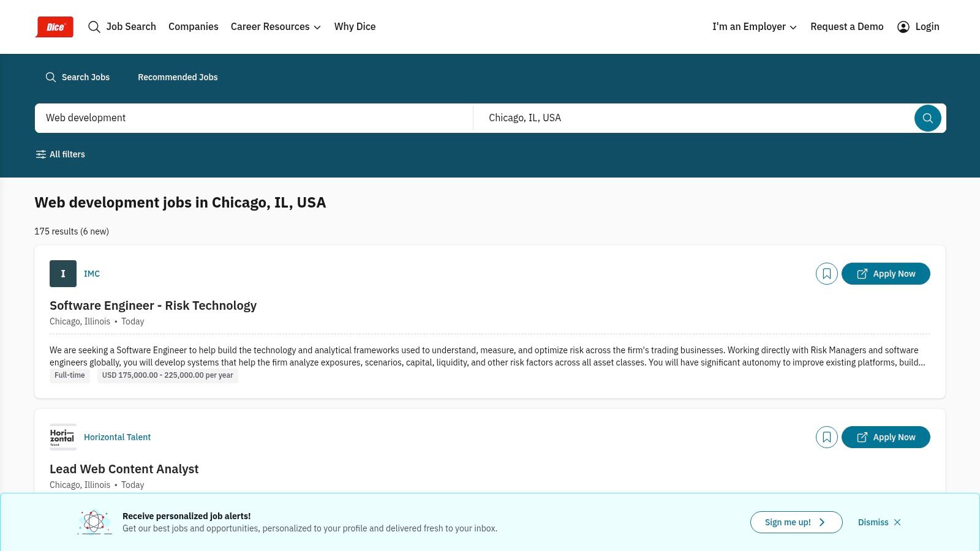
Task: Select the Search Jobs tab
Action: (77, 77)
